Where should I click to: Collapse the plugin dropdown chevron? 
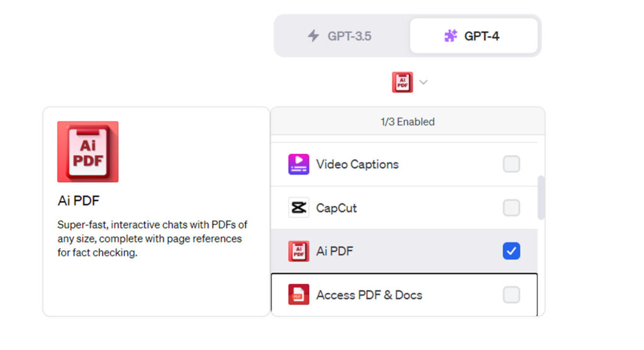423,82
